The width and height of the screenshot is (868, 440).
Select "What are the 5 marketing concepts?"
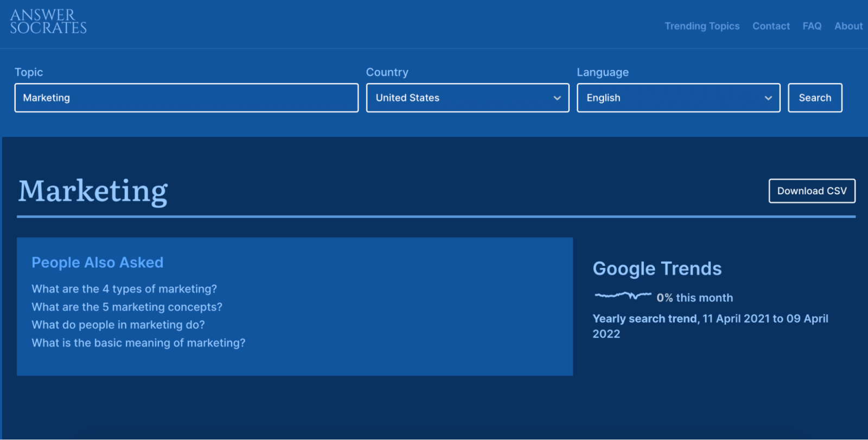[127, 307]
